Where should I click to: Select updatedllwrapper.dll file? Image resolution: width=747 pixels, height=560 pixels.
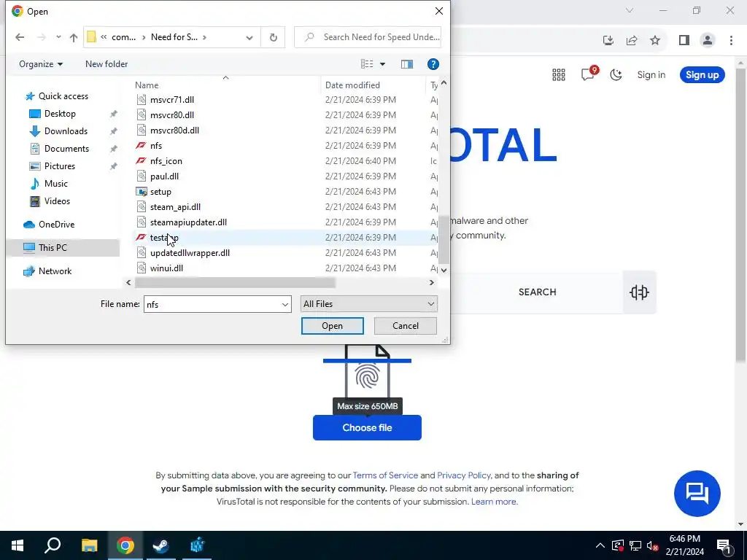[190, 253]
